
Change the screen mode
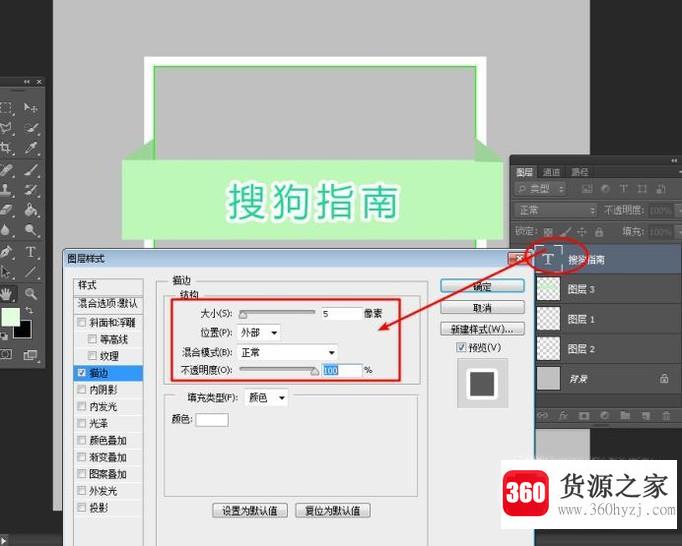(30, 355)
